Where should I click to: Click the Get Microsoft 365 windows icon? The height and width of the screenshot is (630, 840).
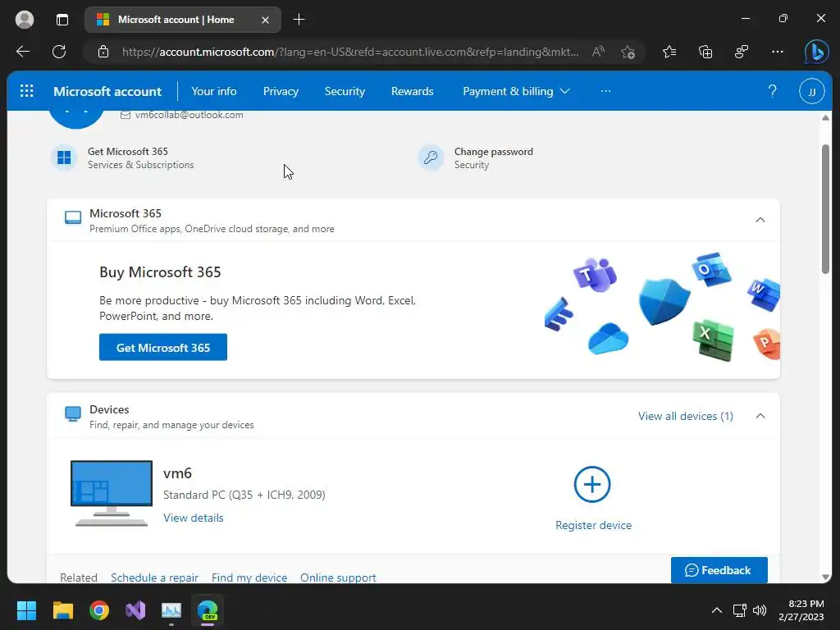coord(64,157)
